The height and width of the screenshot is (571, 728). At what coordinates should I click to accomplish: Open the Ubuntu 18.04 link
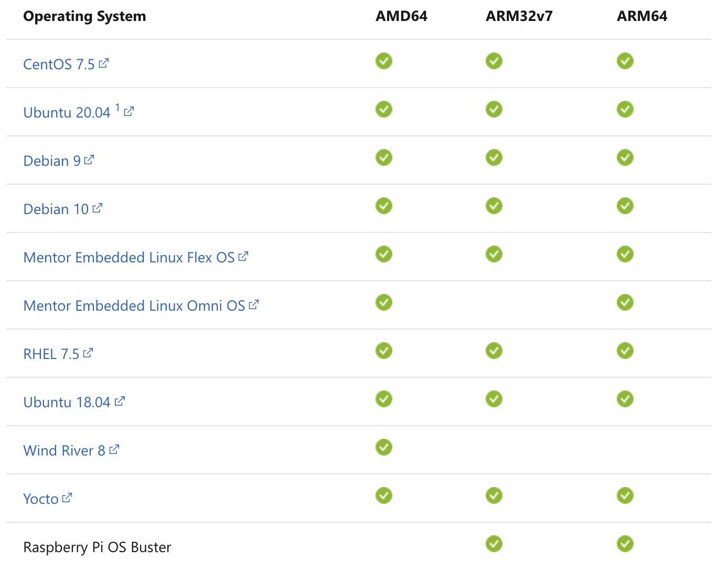point(67,403)
